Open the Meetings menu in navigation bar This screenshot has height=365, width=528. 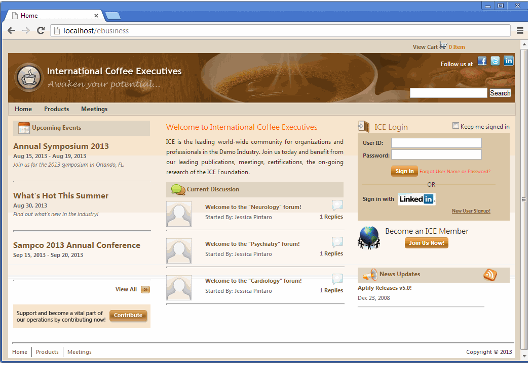(x=94, y=109)
